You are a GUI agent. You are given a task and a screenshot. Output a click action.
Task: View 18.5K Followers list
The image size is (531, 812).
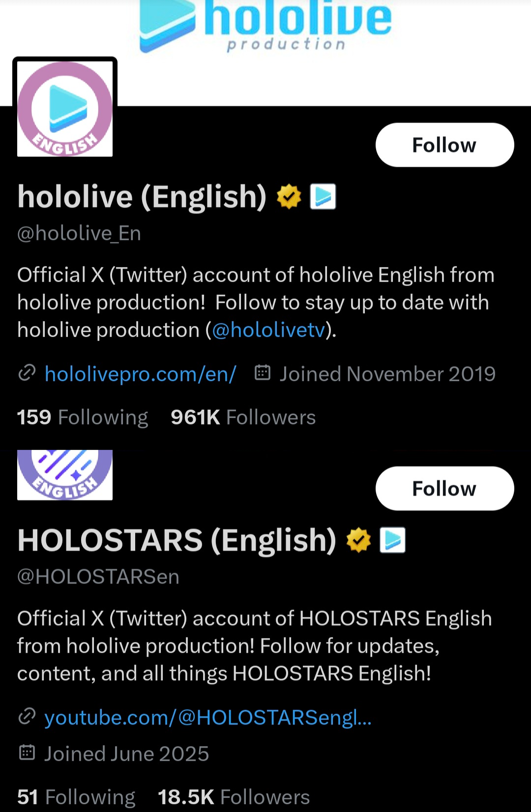[x=234, y=797]
